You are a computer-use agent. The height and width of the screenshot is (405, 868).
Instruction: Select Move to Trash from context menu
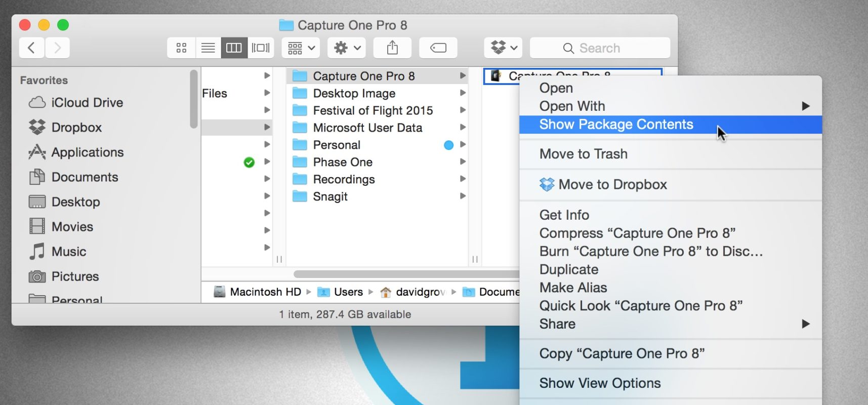click(583, 154)
